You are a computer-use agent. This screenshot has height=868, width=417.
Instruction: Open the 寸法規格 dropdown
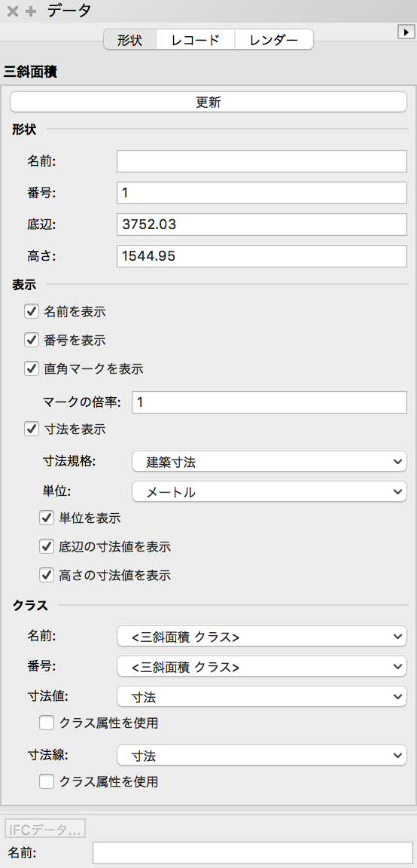(x=269, y=461)
